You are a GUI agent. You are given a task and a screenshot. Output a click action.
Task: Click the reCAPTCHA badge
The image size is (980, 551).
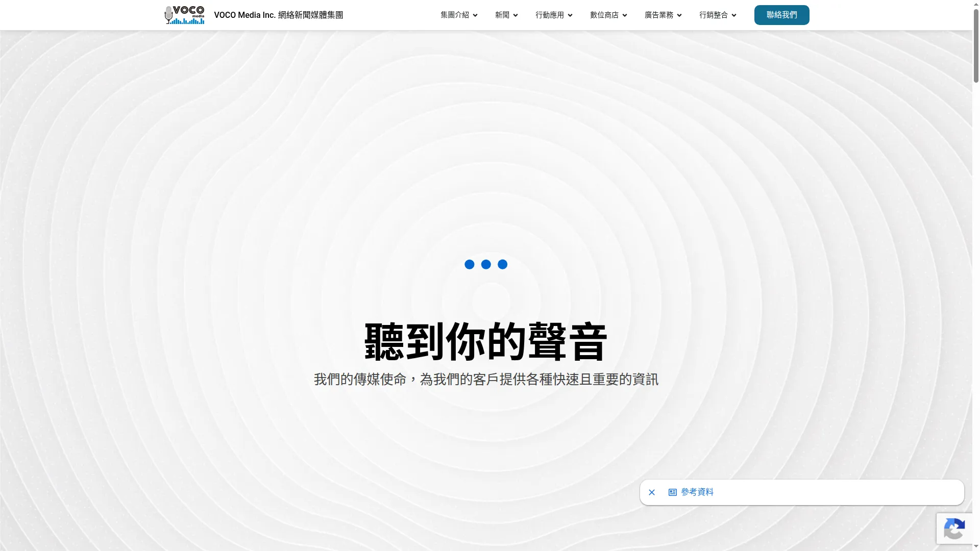pos(954,529)
